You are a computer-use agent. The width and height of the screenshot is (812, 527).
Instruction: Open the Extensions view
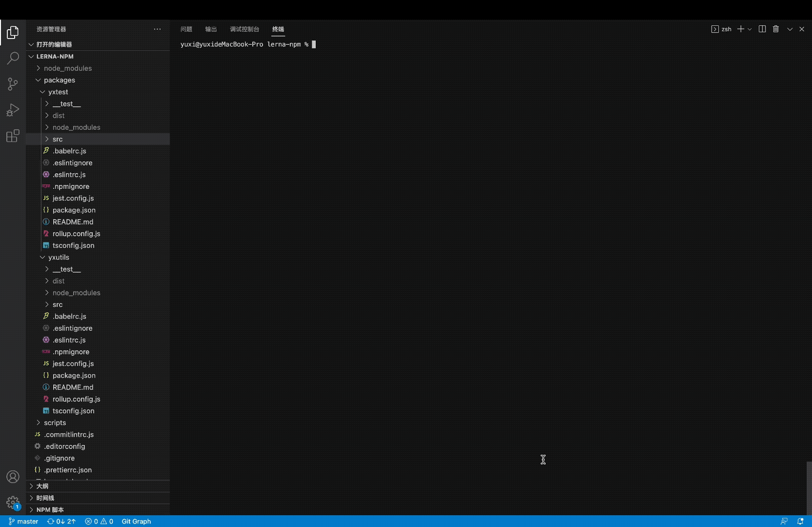[x=12, y=136]
